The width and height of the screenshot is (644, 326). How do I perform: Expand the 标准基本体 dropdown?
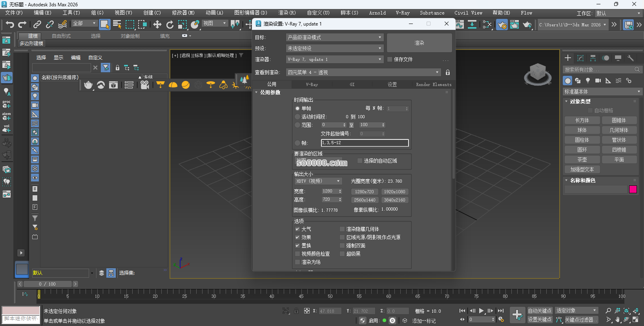click(x=602, y=92)
